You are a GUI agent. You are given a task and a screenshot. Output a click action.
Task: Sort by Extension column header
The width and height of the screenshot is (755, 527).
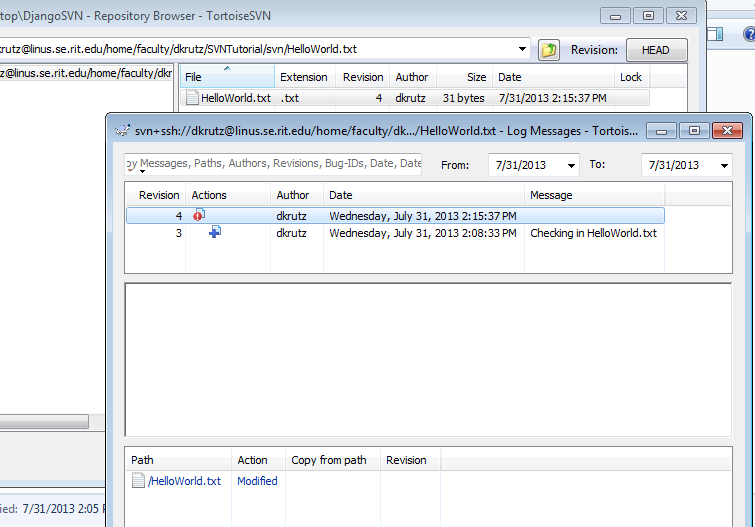(x=303, y=77)
